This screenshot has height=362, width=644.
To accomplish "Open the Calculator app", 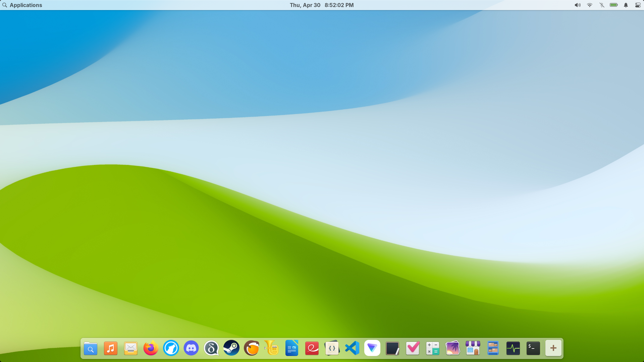I will [433, 348].
